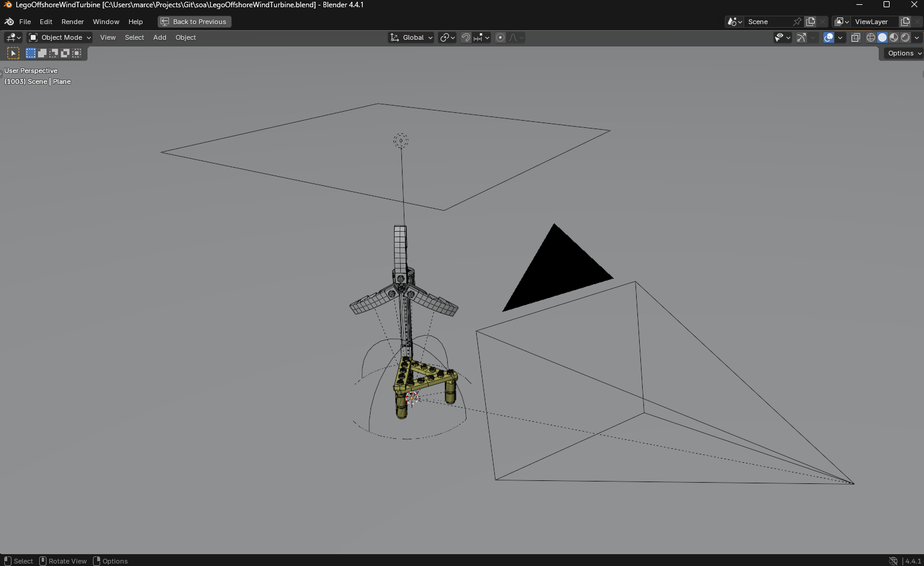
Task: Open the Render menu
Action: [72, 22]
